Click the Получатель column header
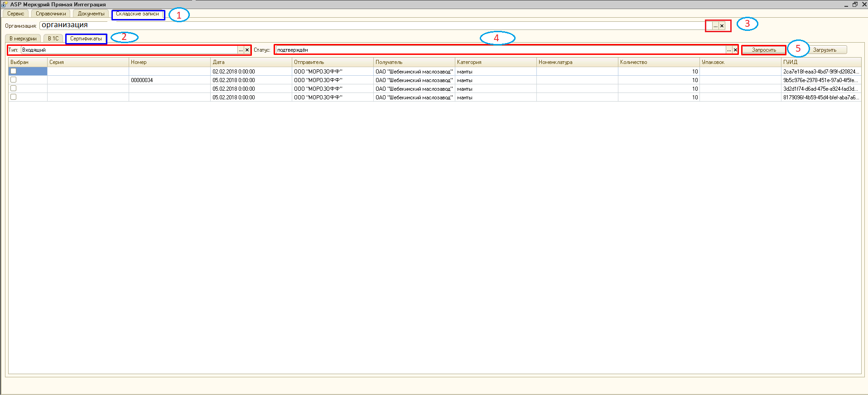Screen dimensions: 868x395 (415, 62)
